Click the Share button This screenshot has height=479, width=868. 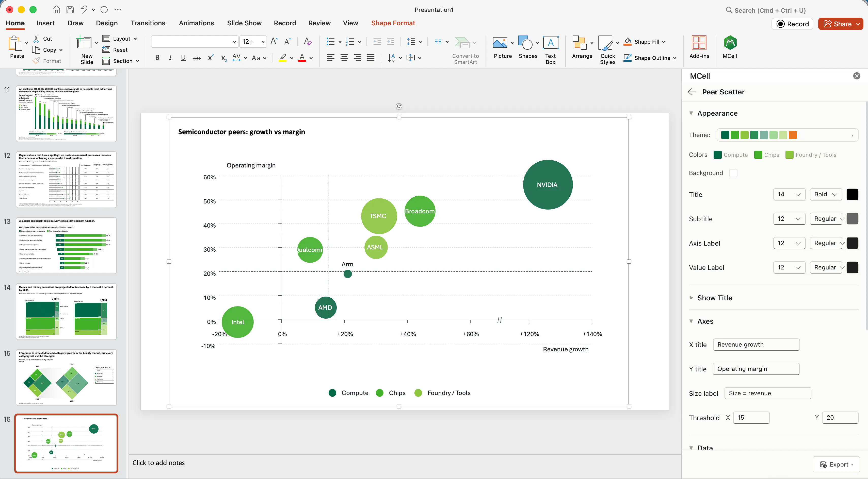pos(840,24)
